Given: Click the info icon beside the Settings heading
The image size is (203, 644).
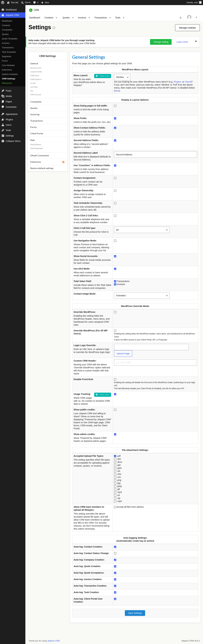Looking at the screenshot, I should [x=54, y=28].
